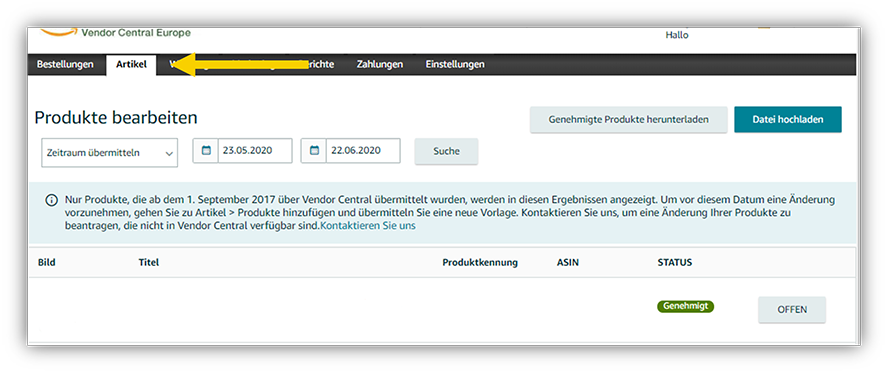Click the Suche button
The width and height of the screenshot is (888, 373).
click(446, 151)
